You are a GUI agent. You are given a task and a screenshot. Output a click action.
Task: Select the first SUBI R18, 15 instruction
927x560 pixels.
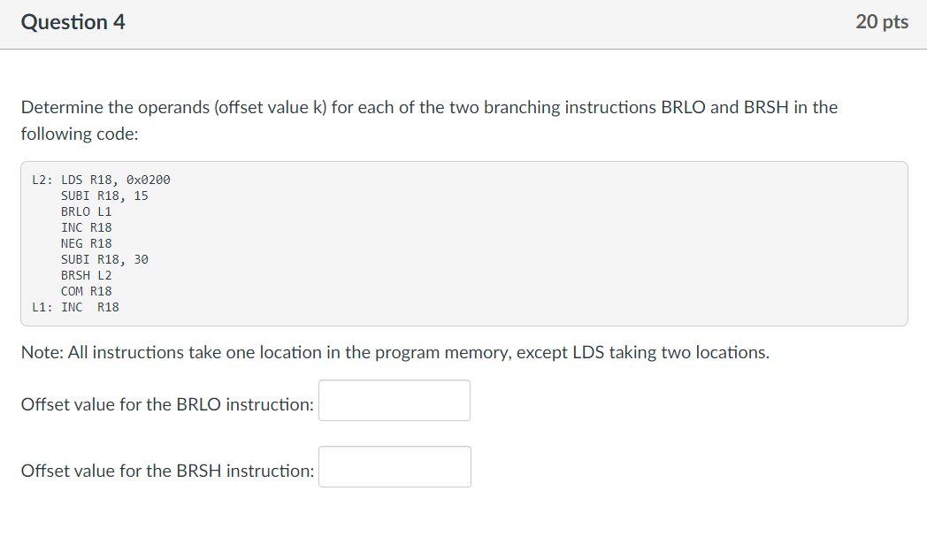104,195
